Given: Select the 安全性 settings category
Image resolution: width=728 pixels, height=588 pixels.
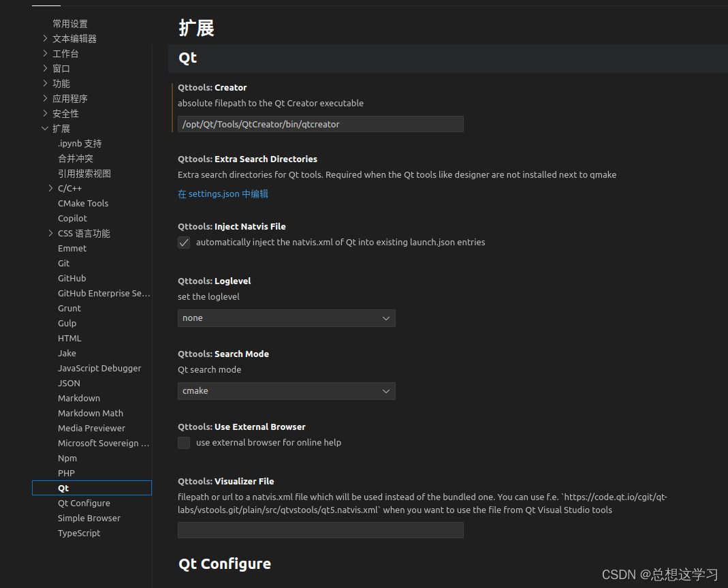Looking at the screenshot, I should (65, 113).
